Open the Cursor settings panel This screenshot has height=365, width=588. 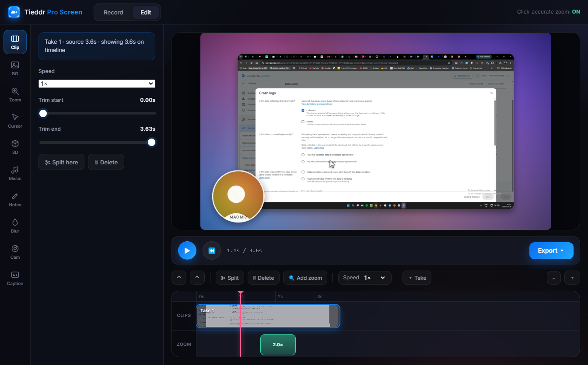click(x=15, y=121)
